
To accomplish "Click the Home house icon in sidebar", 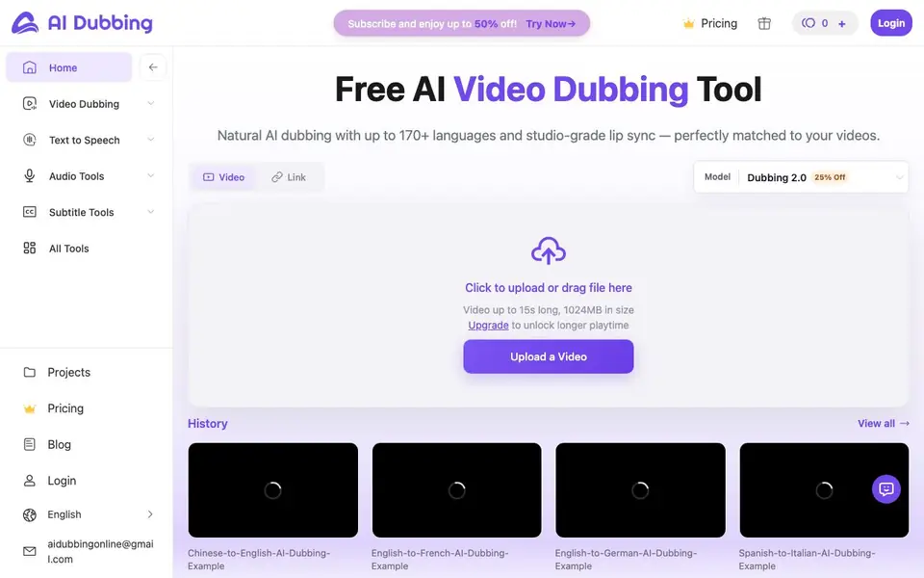I will click(30, 67).
